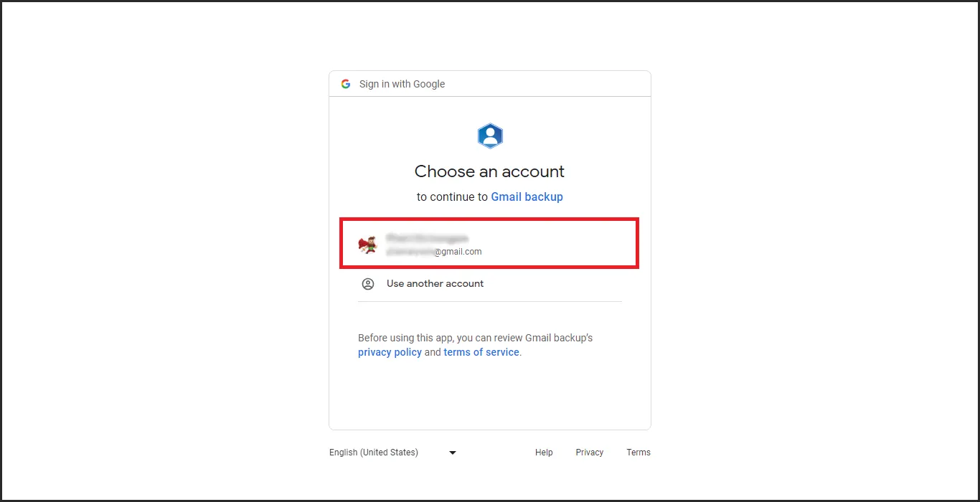This screenshot has width=980, height=502.
Task: Open the Privacy footer link
Action: pos(590,453)
